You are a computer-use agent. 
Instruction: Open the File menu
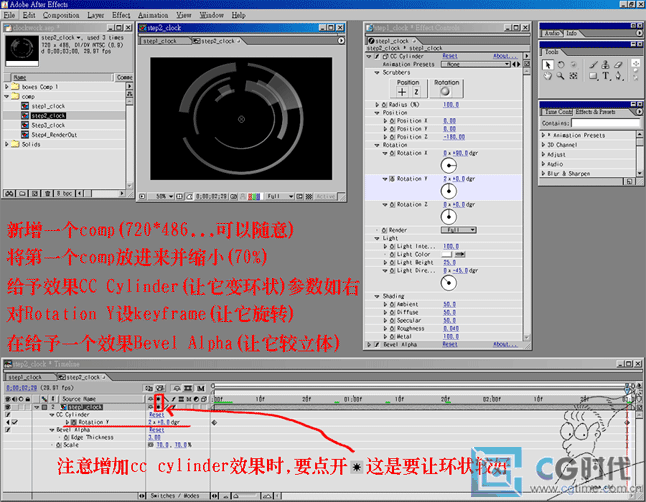point(9,15)
